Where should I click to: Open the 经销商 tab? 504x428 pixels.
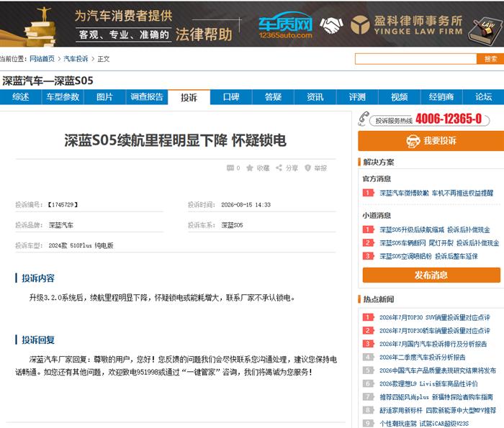(441, 97)
